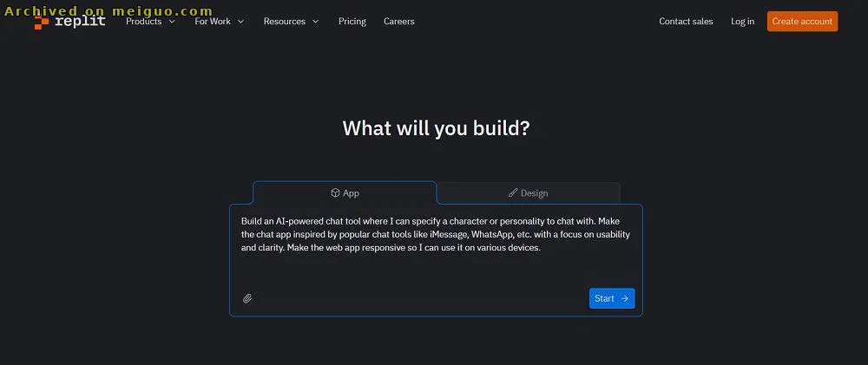Open the Resources menu label
This screenshot has width=868, height=365.
coord(284,22)
